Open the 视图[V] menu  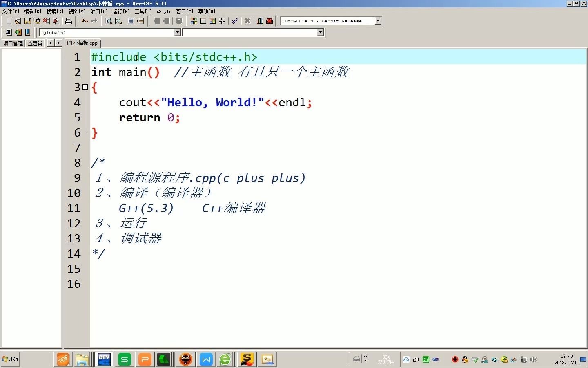77,11
